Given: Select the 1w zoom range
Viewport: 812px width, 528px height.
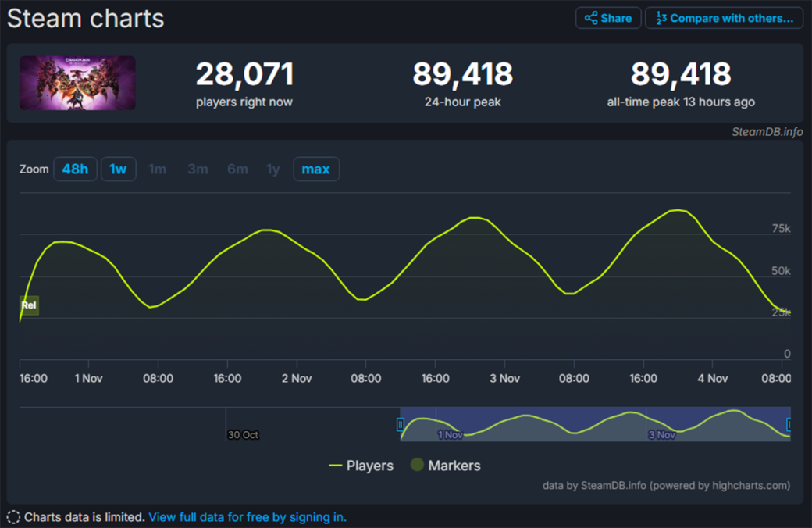Looking at the screenshot, I should click(x=118, y=169).
